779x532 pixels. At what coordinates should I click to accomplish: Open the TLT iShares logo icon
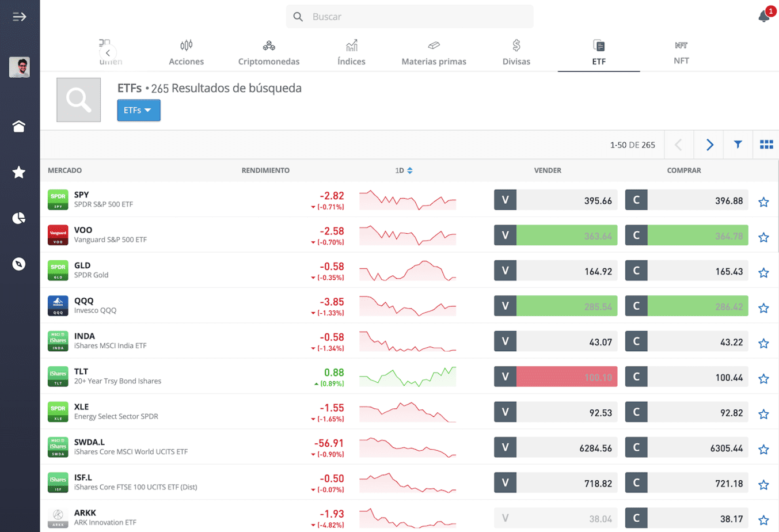58,377
